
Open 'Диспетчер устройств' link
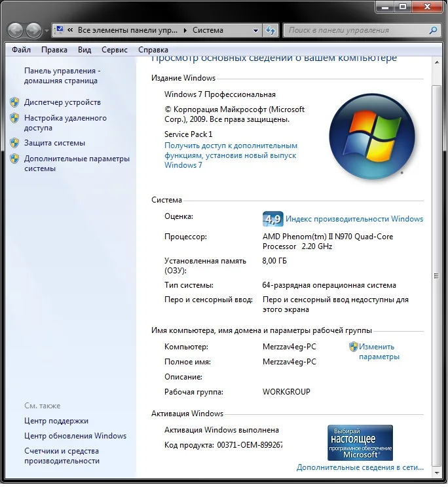pyautogui.click(x=62, y=102)
